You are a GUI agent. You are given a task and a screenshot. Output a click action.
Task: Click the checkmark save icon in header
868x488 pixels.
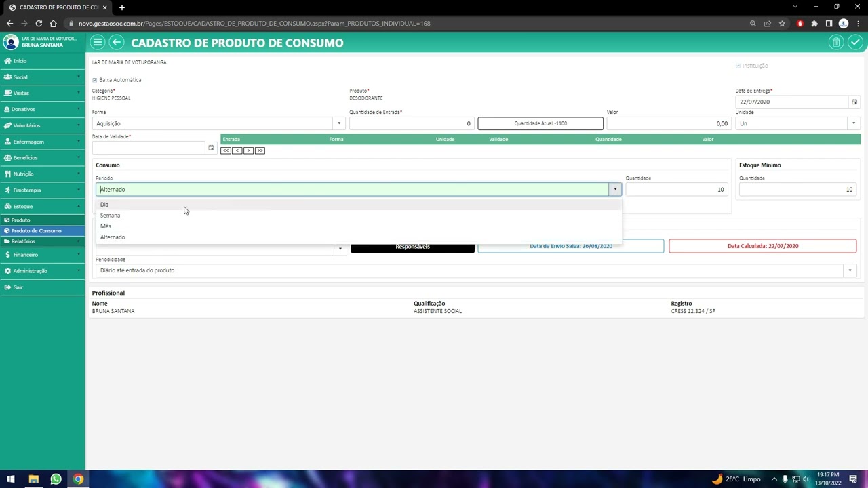click(x=855, y=43)
